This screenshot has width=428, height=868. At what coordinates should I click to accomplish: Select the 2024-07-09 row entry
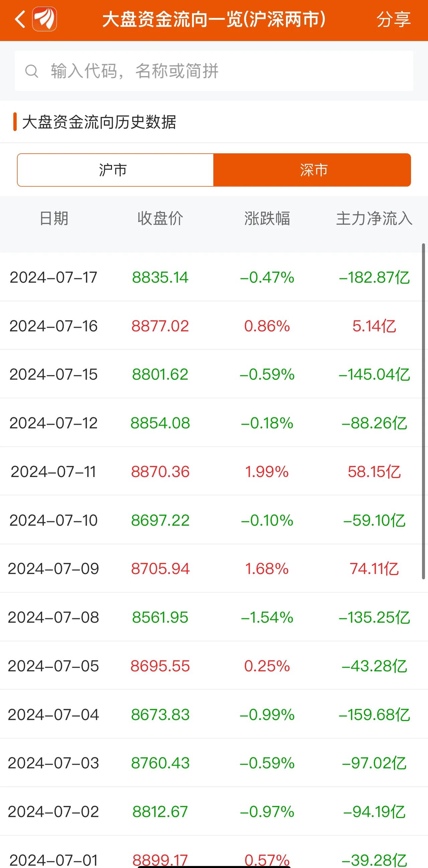214,569
